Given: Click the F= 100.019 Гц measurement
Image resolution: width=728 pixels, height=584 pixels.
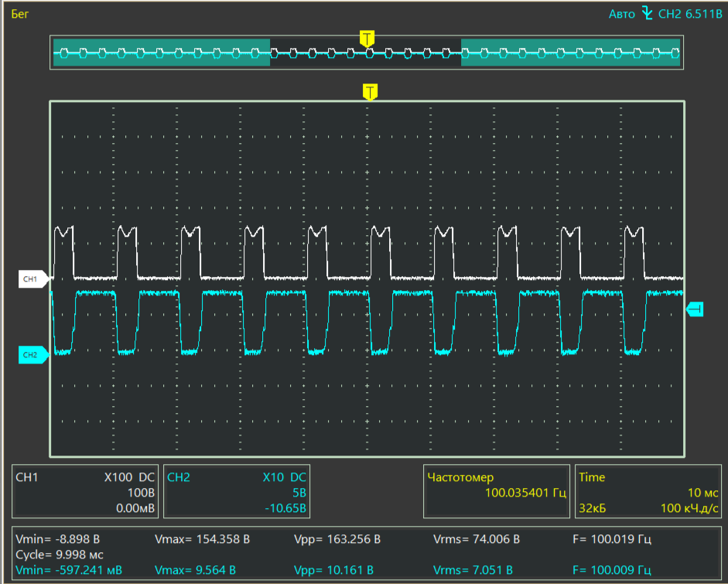Looking at the screenshot, I should pyautogui.click(x=612, y=539).
